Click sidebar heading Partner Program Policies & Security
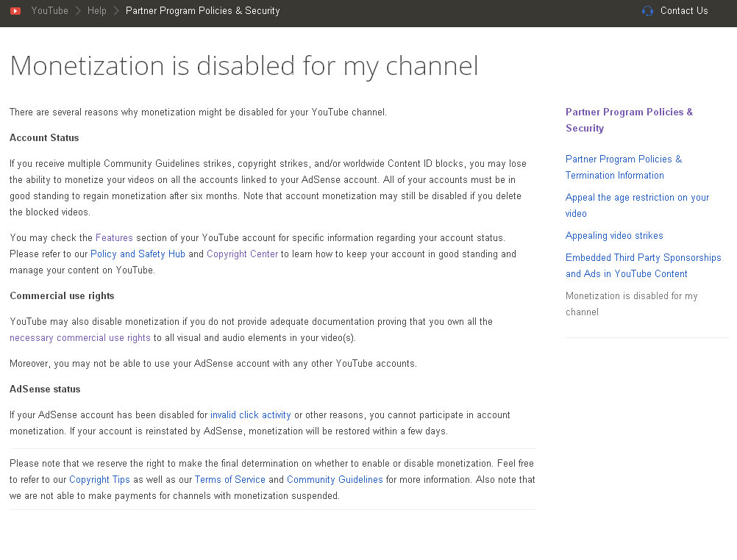737x560 pixels. (x=629, y=120)
